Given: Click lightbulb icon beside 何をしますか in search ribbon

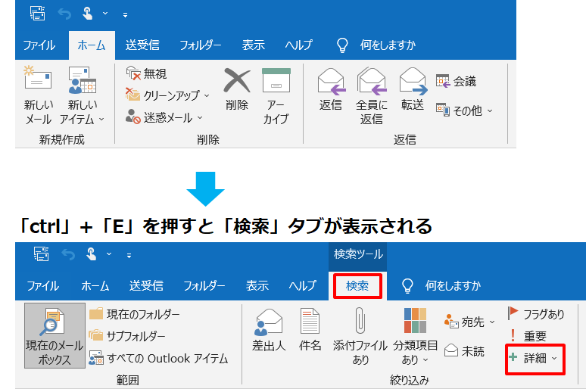Looking at the screenshot, I should (x=407, y=286).
